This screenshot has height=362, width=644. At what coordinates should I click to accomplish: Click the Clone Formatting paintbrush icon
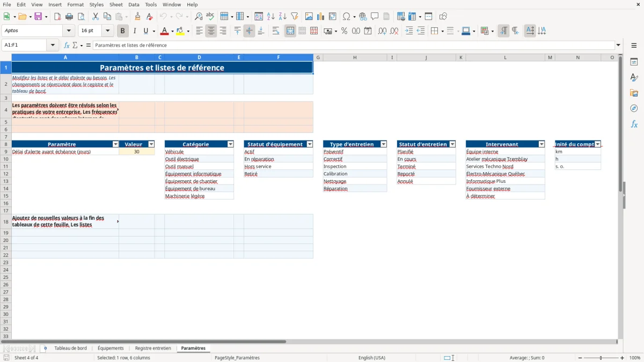(138, 17)
